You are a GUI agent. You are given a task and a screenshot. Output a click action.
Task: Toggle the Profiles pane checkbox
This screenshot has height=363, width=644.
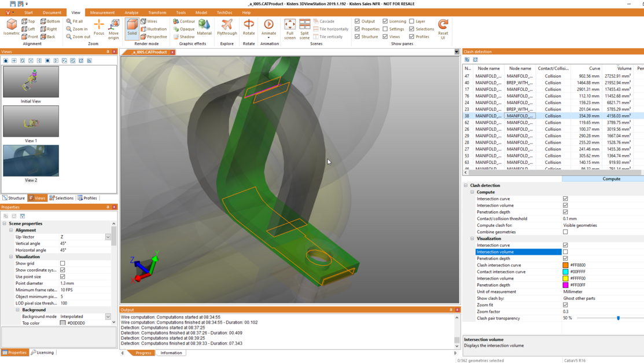(x=411, y=36)
